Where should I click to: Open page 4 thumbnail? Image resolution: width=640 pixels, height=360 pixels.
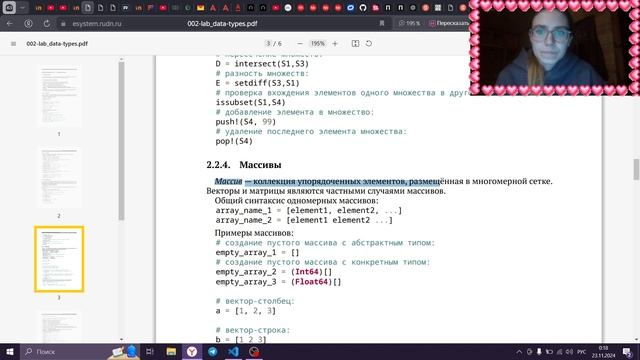pos(59,327)
